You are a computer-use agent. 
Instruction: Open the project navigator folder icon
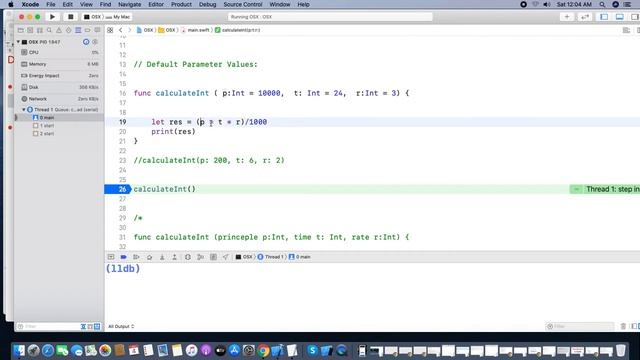[x=20, y=30]
